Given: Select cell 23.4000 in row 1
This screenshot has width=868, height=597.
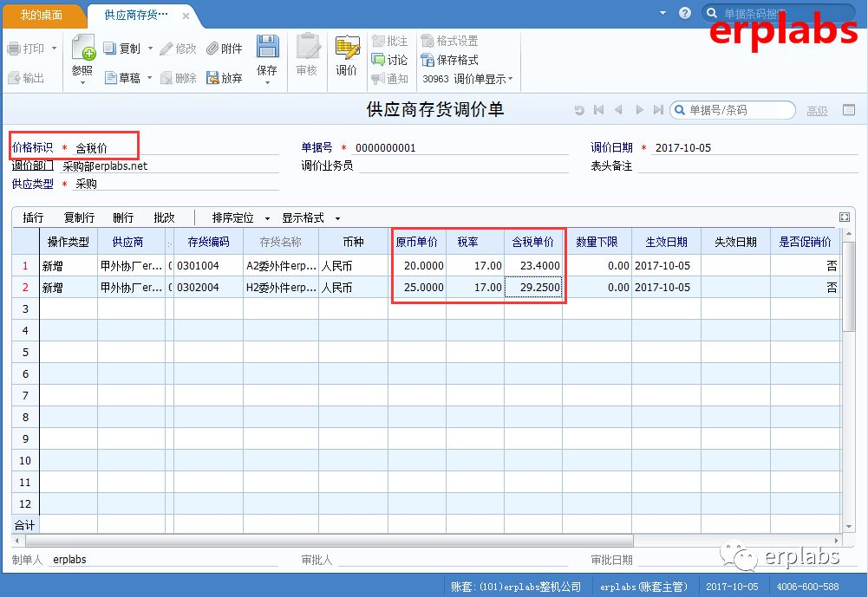Looking at the screenshot, I should (533, 266).
